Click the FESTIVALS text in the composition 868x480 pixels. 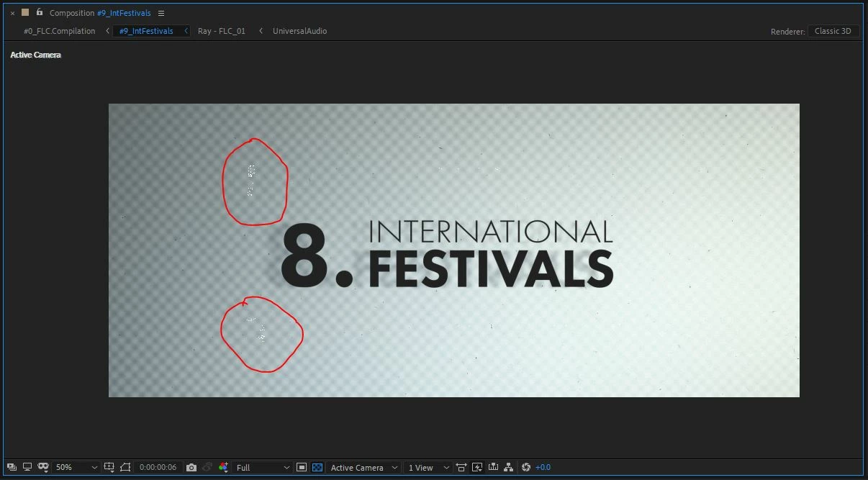(490, 269)
